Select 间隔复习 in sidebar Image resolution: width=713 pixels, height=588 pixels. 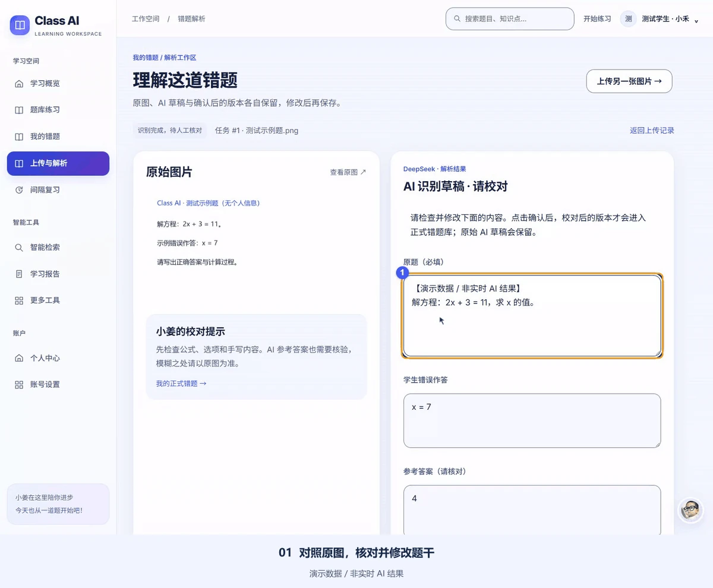pos(58,190)
